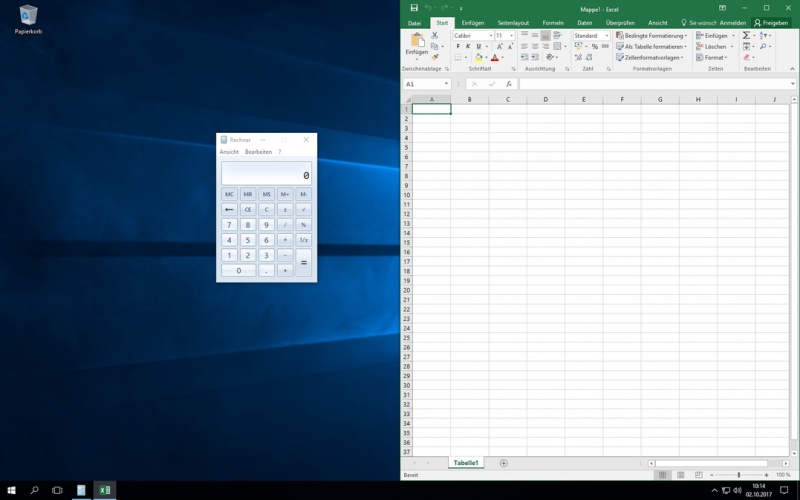Open the font size 11 dropdown
Viewport: 800px width, 500px height.
pos(512,36)
